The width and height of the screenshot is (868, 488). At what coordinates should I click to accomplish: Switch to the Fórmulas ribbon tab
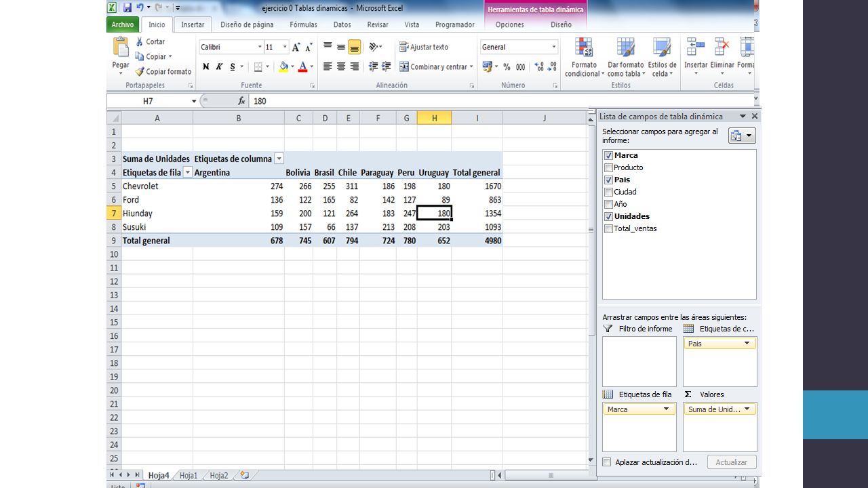[303, 24]
